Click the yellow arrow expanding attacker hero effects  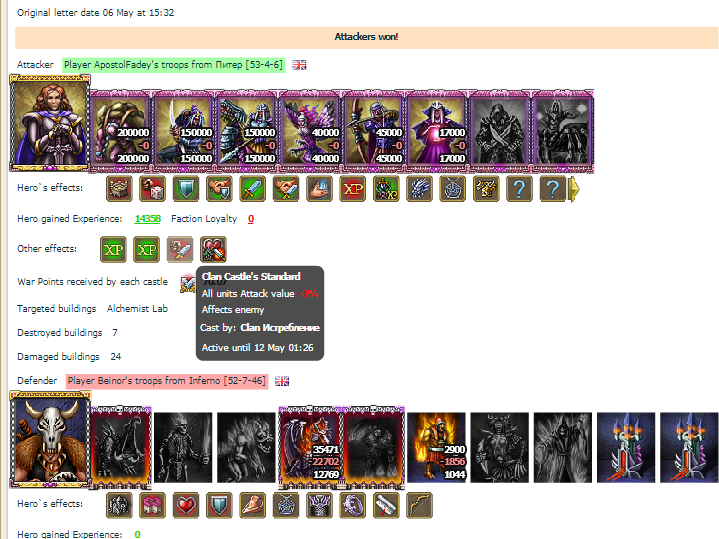[x=573, y=189]
